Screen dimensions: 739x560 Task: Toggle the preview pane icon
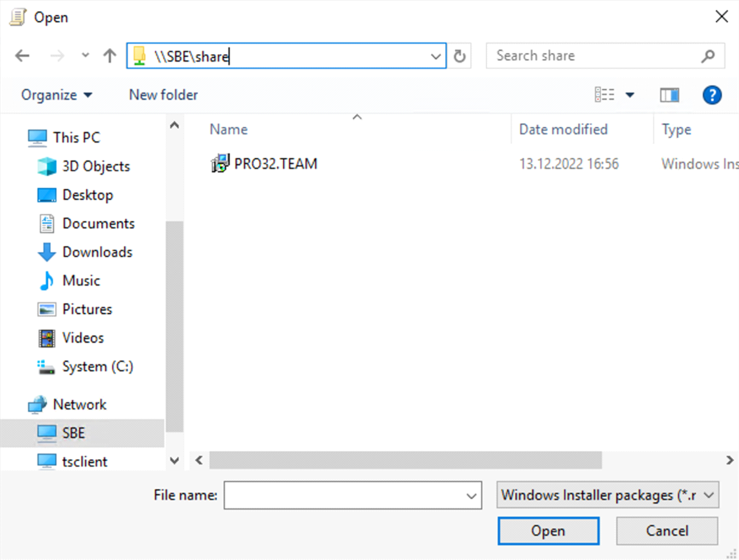tap(669, 95)
